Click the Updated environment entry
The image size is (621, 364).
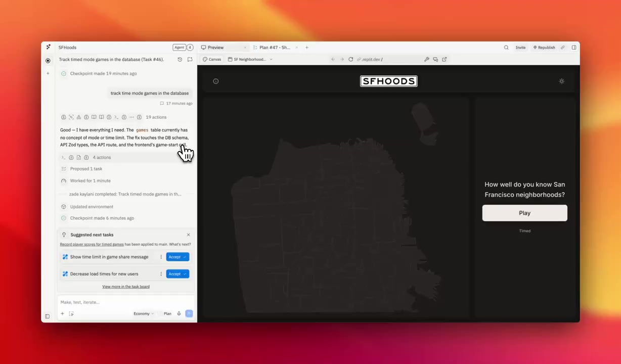87,207
